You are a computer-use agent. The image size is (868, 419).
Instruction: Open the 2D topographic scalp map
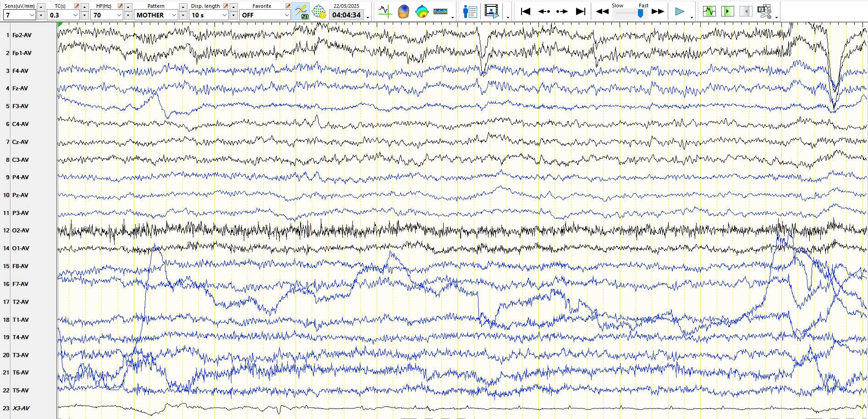pos(422,11)
